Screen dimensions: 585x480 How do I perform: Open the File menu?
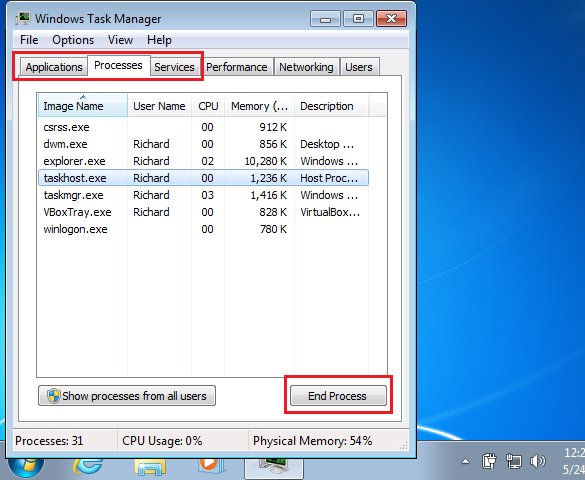tap(29, 40)
